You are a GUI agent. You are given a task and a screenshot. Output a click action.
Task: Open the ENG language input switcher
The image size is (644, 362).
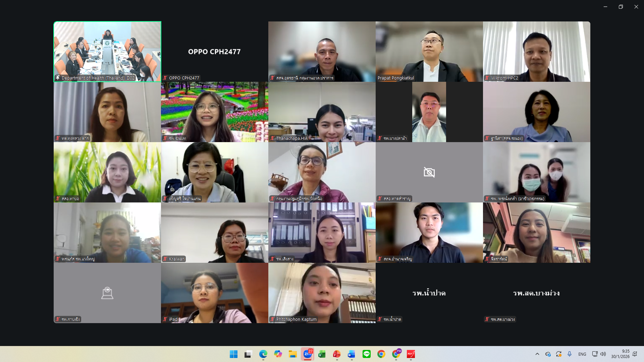582,354
